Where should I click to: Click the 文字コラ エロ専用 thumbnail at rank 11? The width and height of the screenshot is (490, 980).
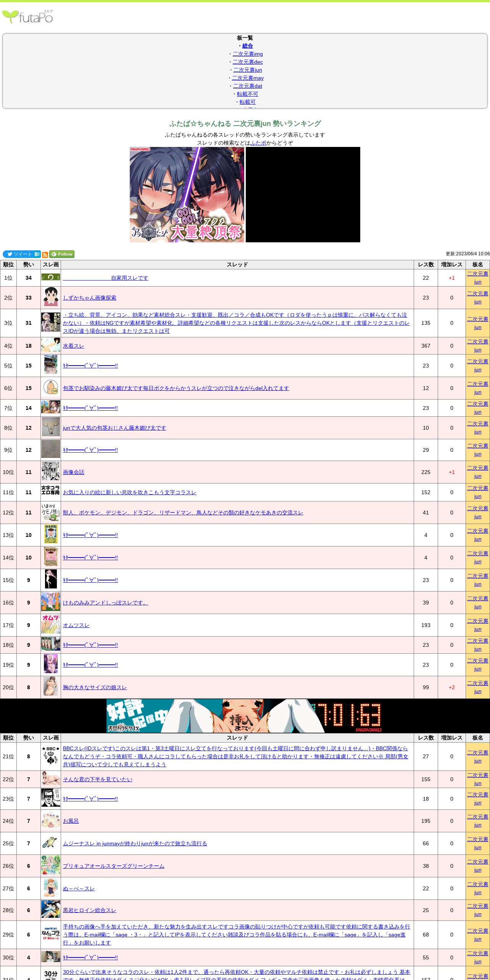[x=51, y=490]
